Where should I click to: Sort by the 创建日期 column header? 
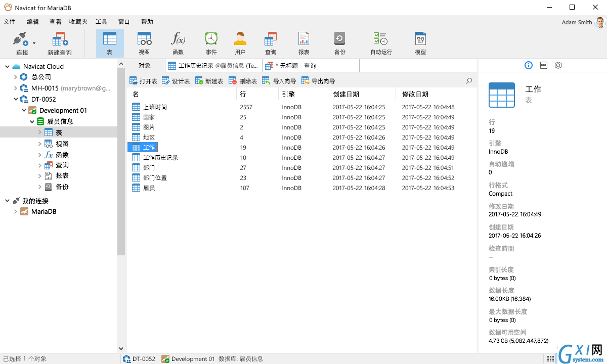tap(362, 94)
